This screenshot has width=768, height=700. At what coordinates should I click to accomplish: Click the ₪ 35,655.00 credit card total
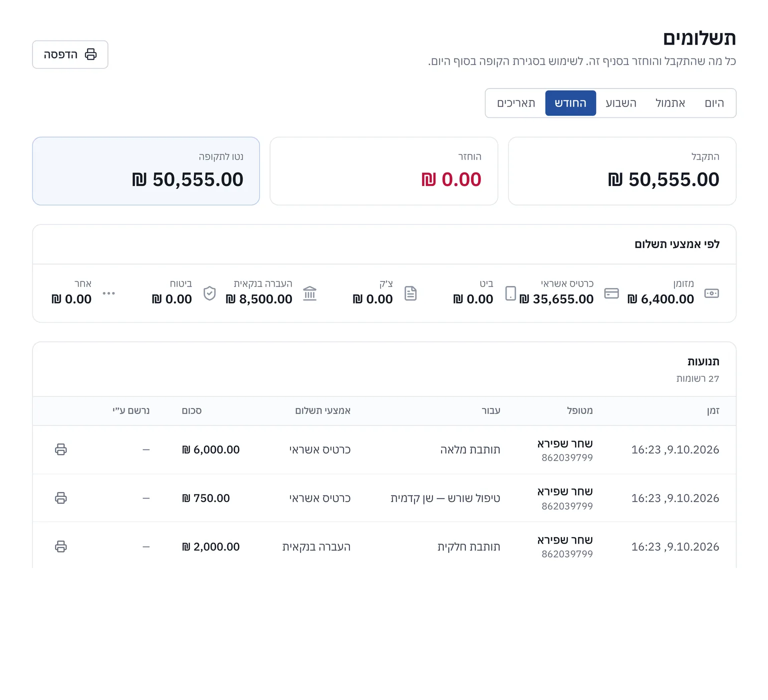click(x=556, y=299)
